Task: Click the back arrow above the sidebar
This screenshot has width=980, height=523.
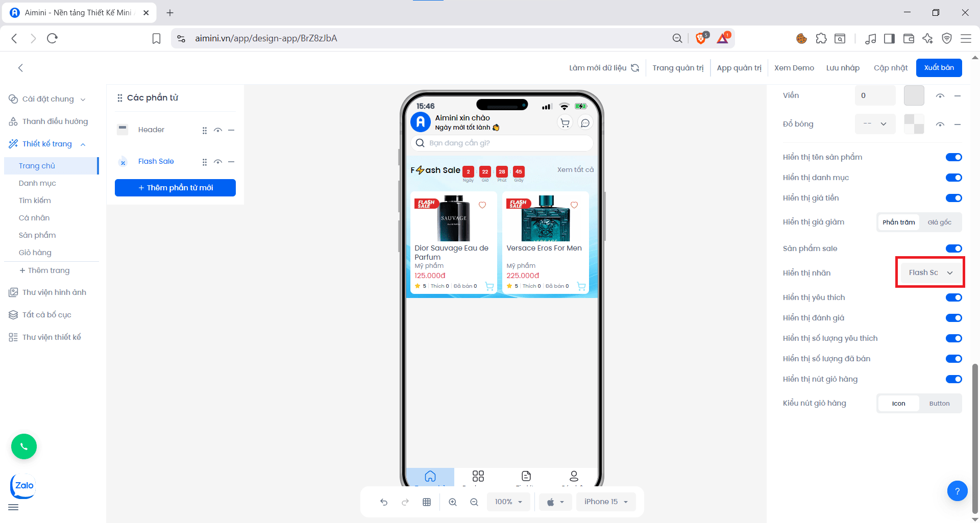Action: pyautogui.click(x=20, y=68)
